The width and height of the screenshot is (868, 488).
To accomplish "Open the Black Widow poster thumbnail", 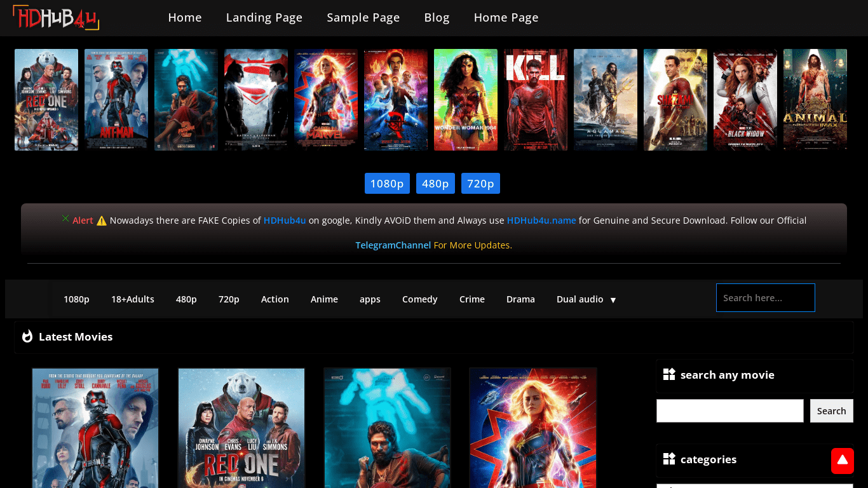I will pyautogui.click(x=745, y=100).
